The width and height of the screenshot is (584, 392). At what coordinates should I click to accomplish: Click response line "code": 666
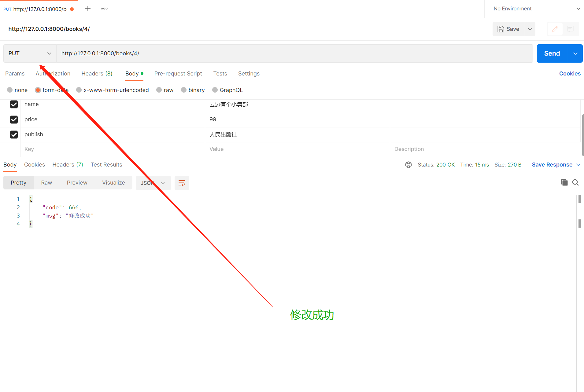pos(62,207)
